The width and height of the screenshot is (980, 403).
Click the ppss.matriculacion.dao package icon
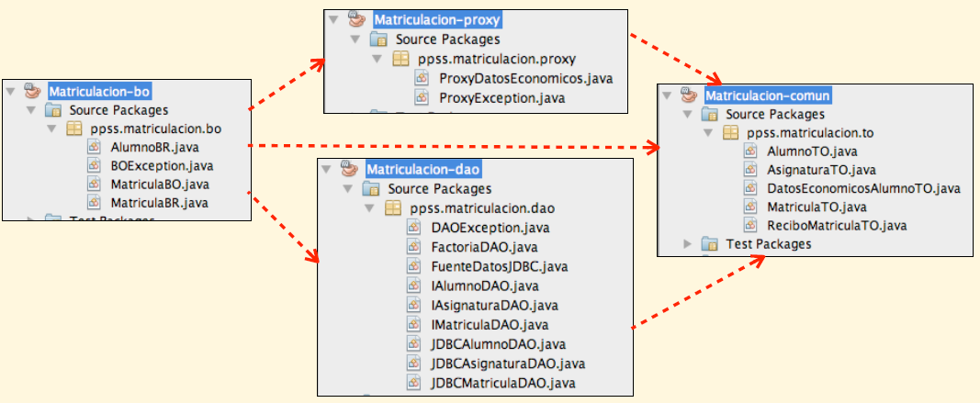click(392, 207)
